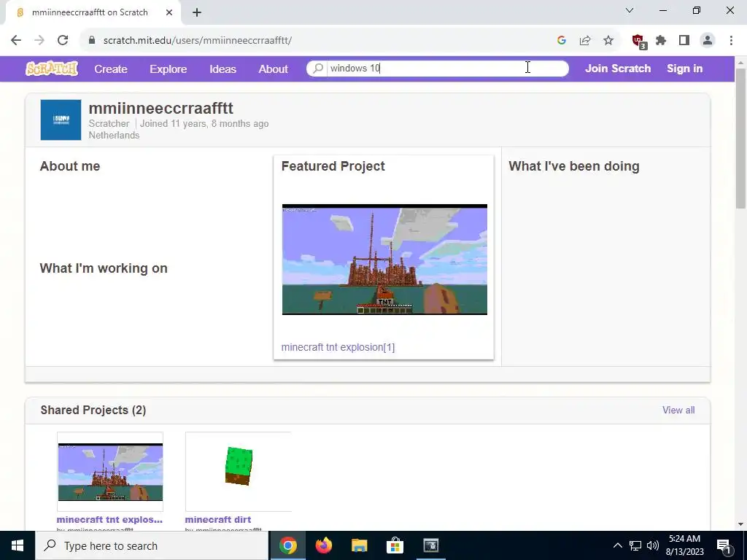The width and height of the screenshot is (747, 560).
Task: Toggle the browser side panel icon
Action: 684,41
